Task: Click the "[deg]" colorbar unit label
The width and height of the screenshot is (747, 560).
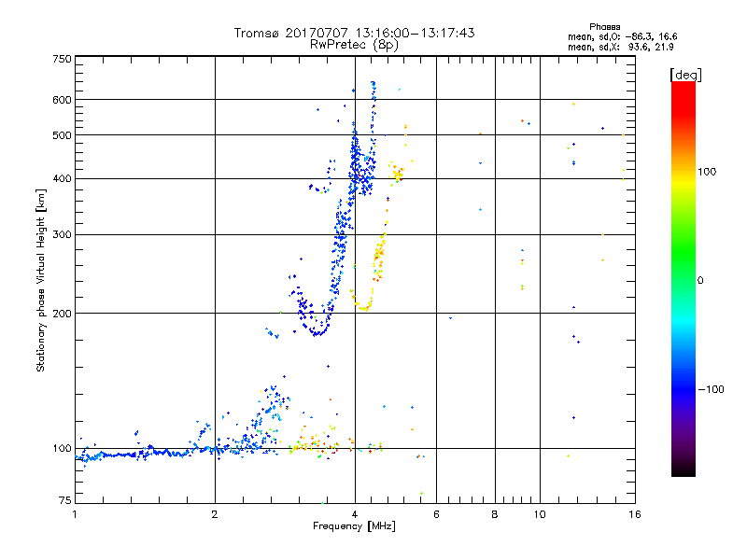Action: pyautogui.click(x=685, y=75)
